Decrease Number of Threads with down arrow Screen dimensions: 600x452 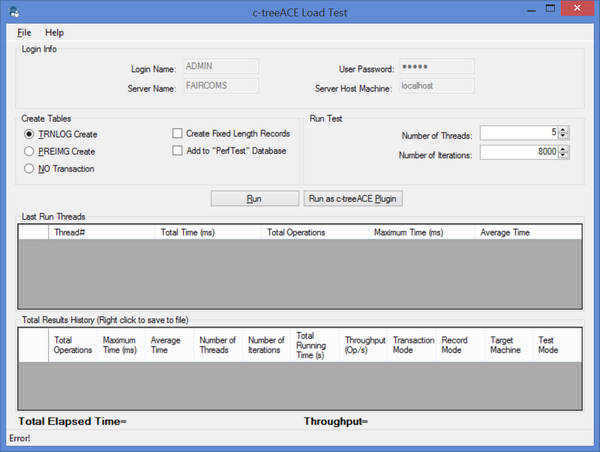564,136
